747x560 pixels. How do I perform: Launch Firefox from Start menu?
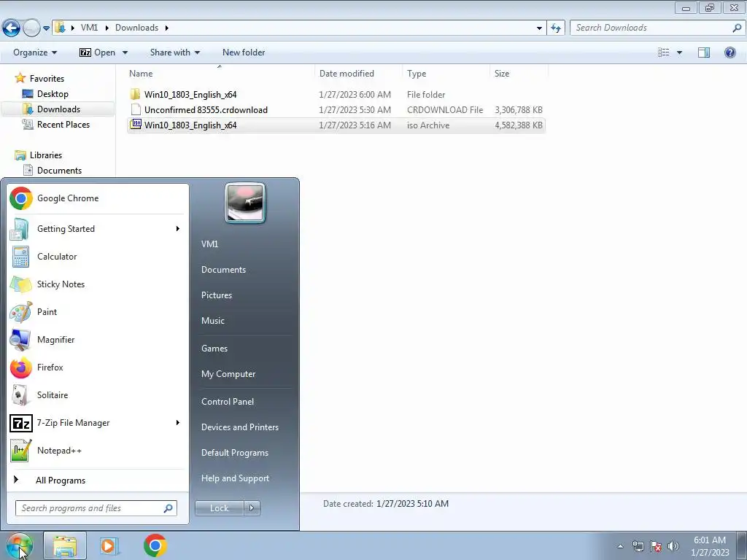coord(97,367)
